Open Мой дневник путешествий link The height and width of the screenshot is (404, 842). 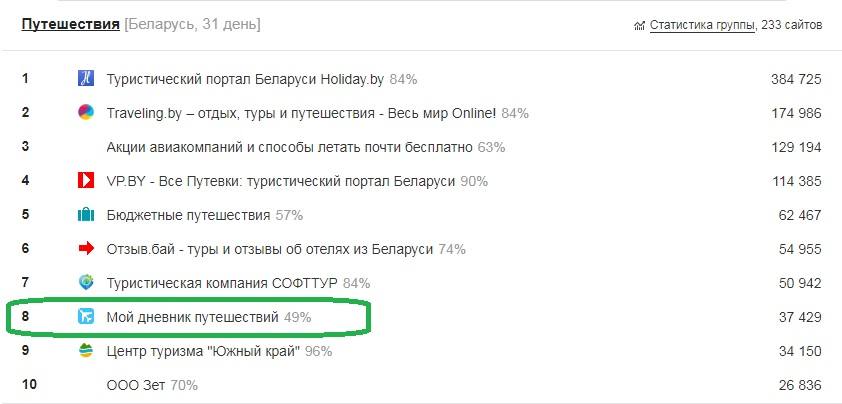click(192, 317)
